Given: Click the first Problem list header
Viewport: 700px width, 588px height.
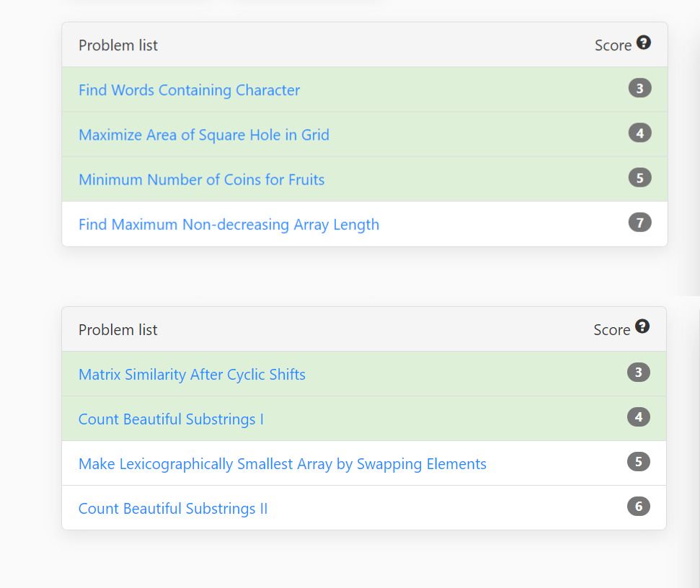Looking at the screenshot, I should [118, 45].
